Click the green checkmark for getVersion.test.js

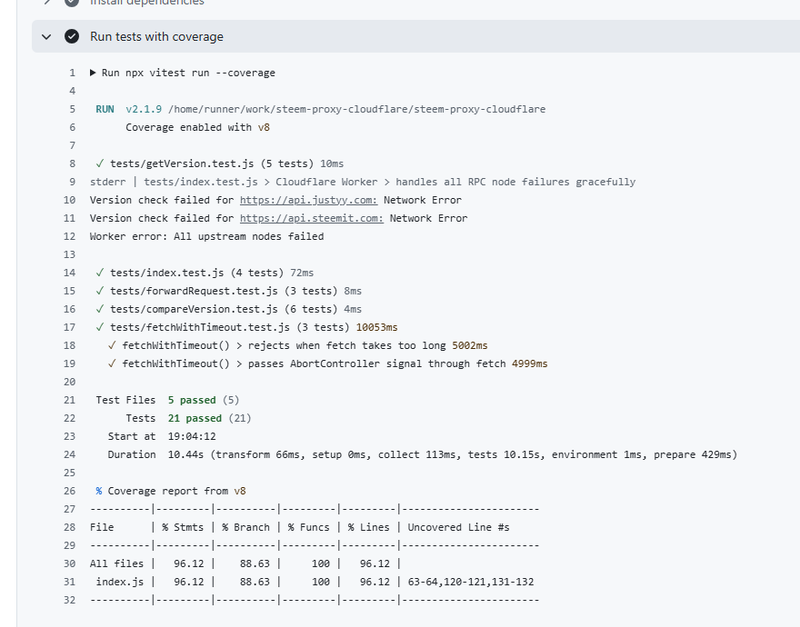100,163
